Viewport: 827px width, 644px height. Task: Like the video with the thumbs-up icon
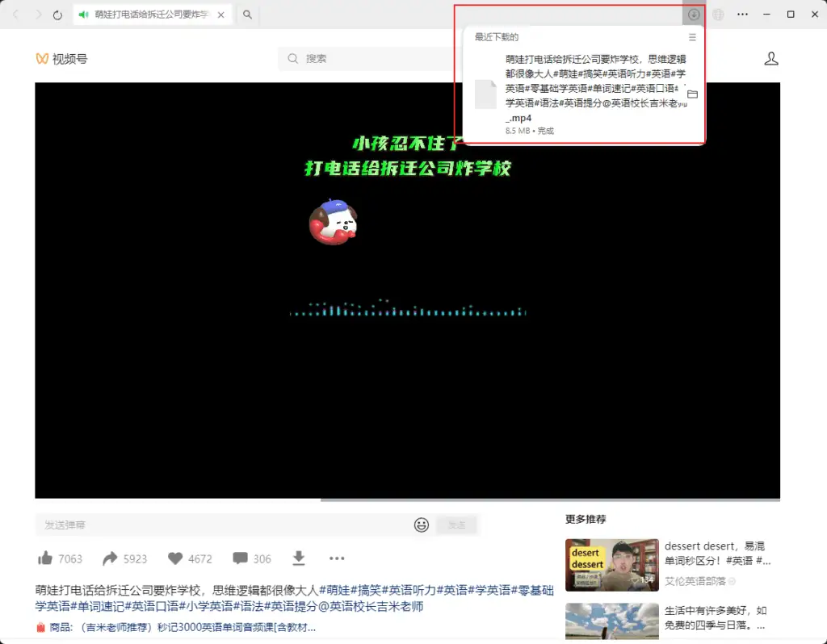[x=47, y=558]
